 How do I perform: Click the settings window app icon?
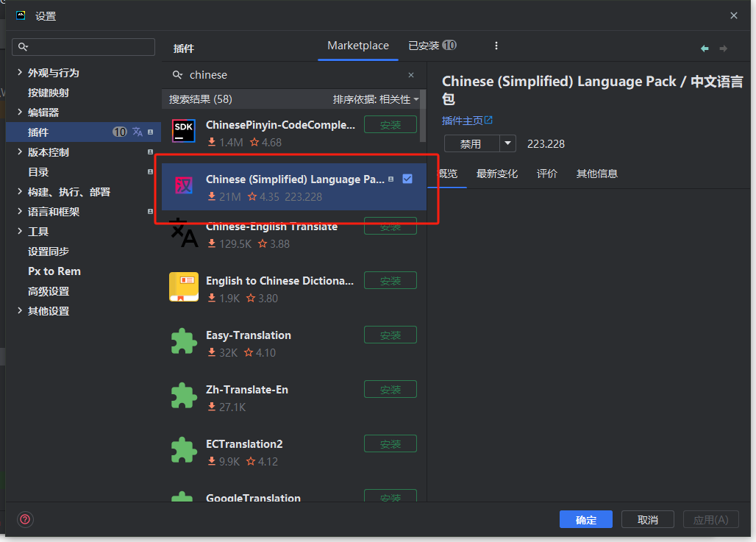coord(21,16)
